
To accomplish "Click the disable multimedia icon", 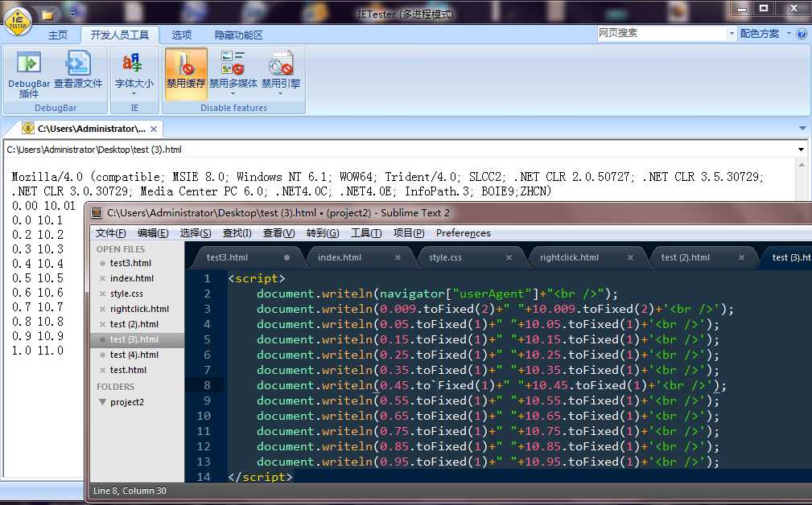I will click(233, 63).
